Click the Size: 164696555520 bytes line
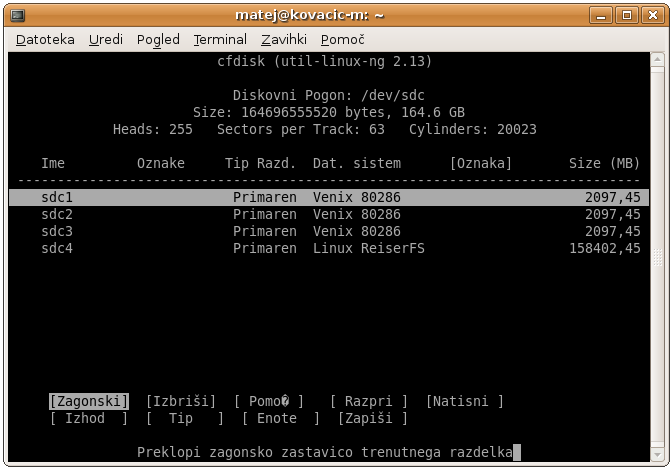Screen dimensions: 672x470 pos(329,112)
